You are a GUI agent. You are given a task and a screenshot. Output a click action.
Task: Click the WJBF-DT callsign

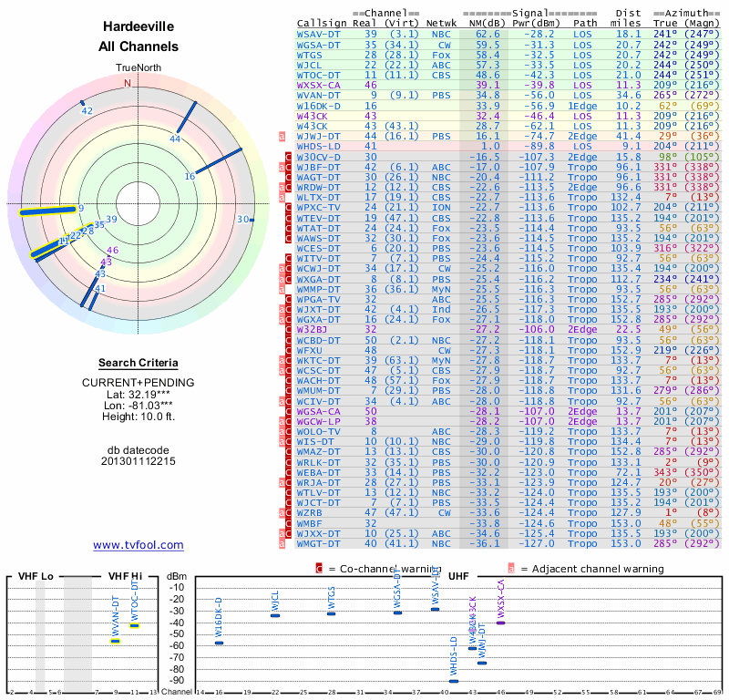point(318,168)
